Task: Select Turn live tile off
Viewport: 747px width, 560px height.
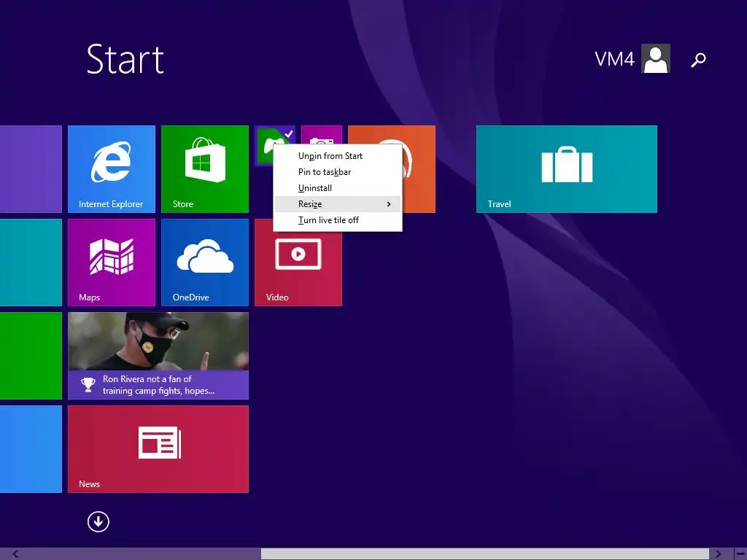Action: [x=338, y=220]
